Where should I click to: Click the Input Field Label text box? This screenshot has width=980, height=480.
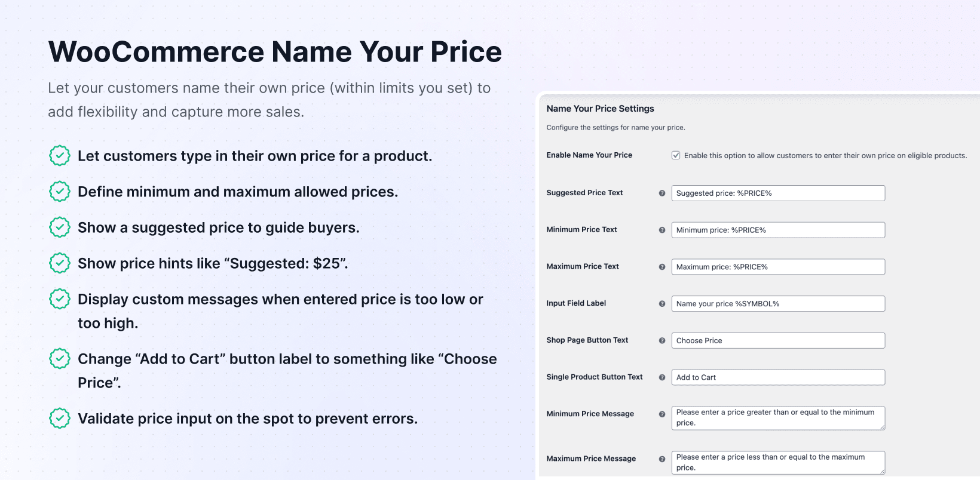pyautogui.click(x=778, y=304)
